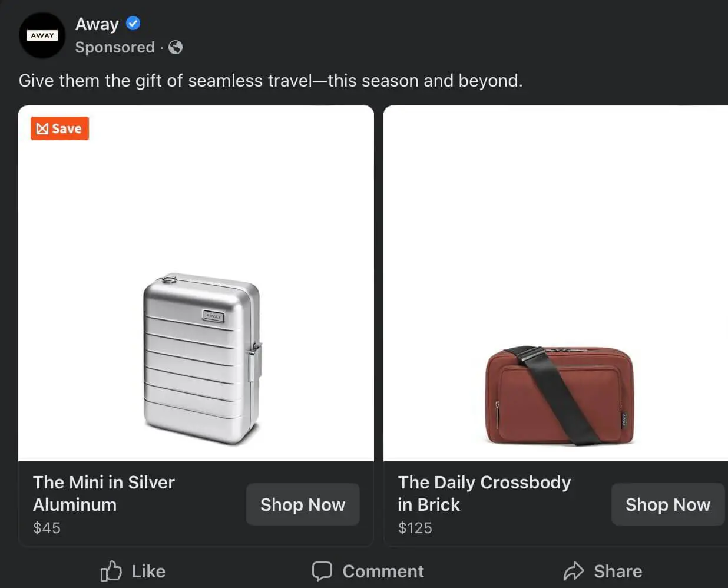728x588 pixels.
Task: Click the Away brand profile picture
Action: [42, 35]
